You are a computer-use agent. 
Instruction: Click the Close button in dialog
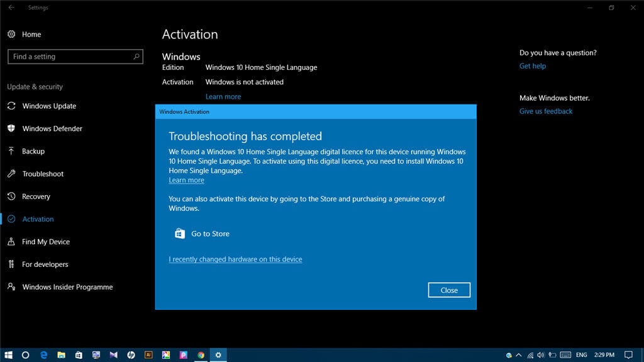[449, 290]
